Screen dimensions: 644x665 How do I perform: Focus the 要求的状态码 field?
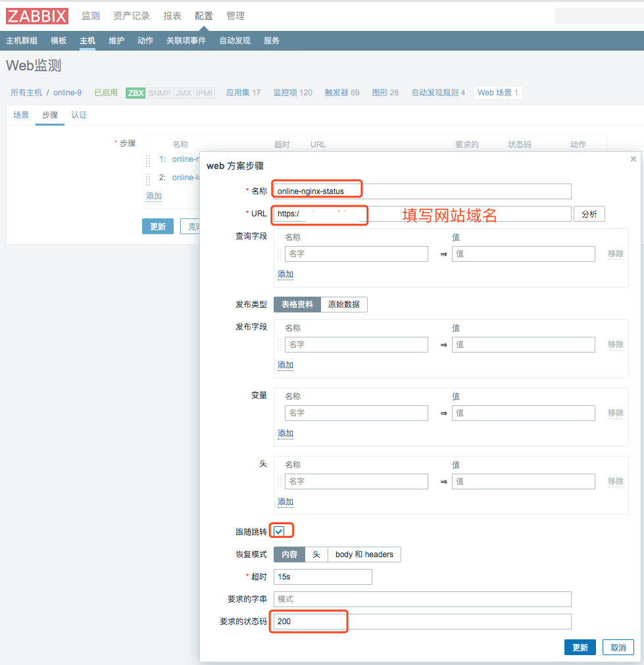tap(422, 622)
